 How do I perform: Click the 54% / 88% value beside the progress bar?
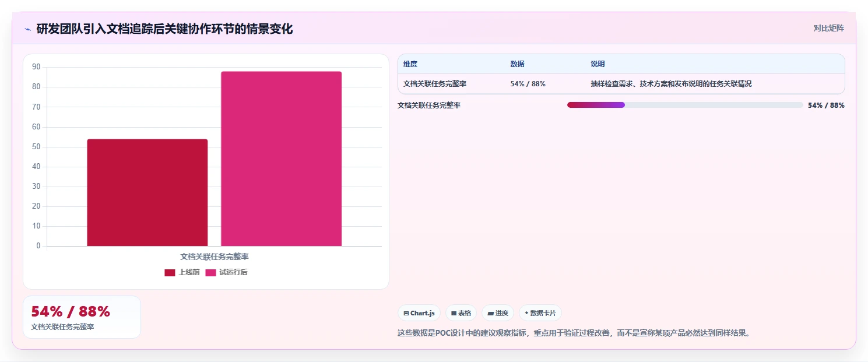tap(826, 106)
